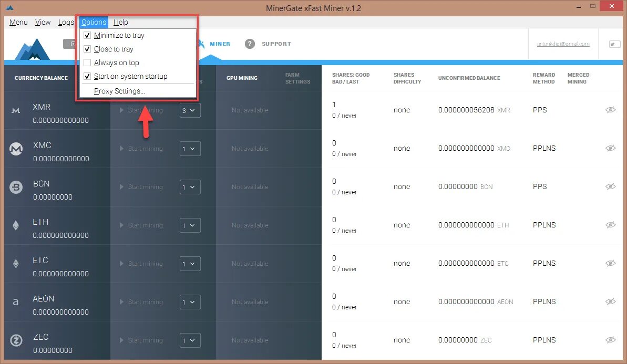This screenshot has width=627, height=364.
Task: Click 'none' shares difficulty in ETH row
Action: (x=402, y=225)
